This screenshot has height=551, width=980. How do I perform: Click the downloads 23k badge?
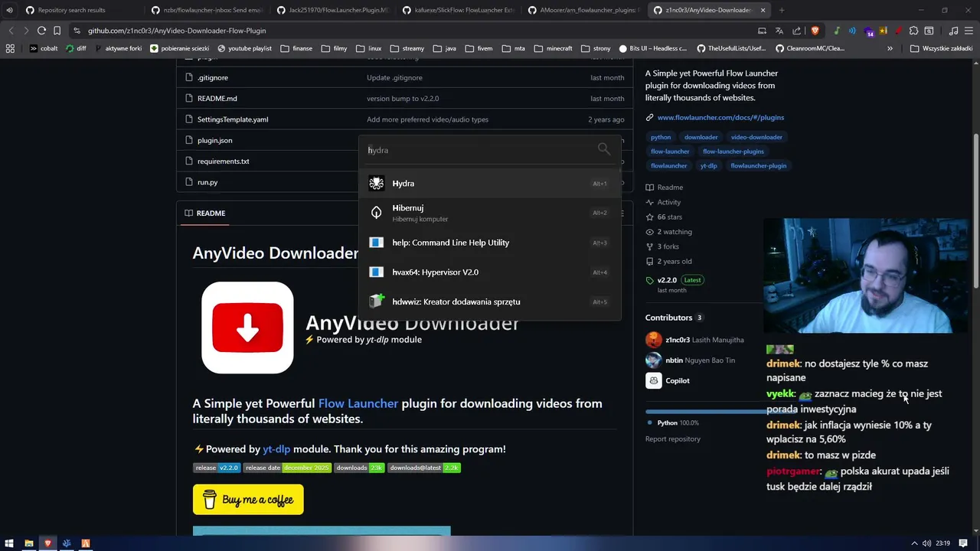pos(359,468)
